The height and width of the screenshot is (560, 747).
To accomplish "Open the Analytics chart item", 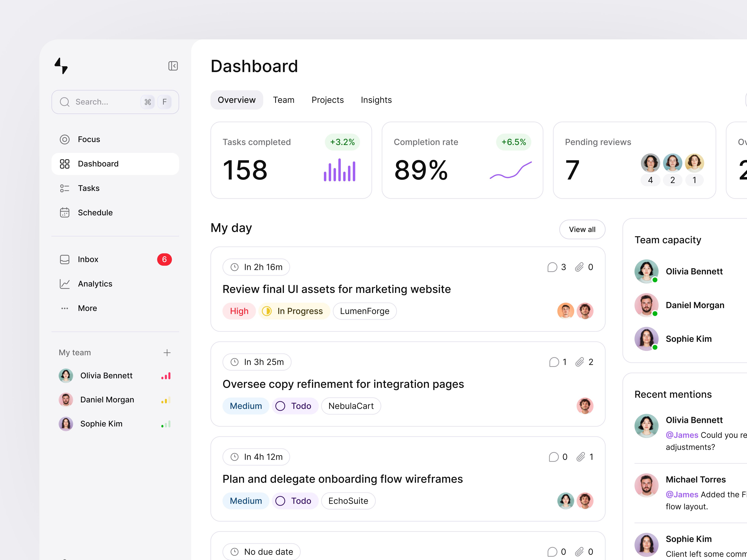I will tap(95, 284).
